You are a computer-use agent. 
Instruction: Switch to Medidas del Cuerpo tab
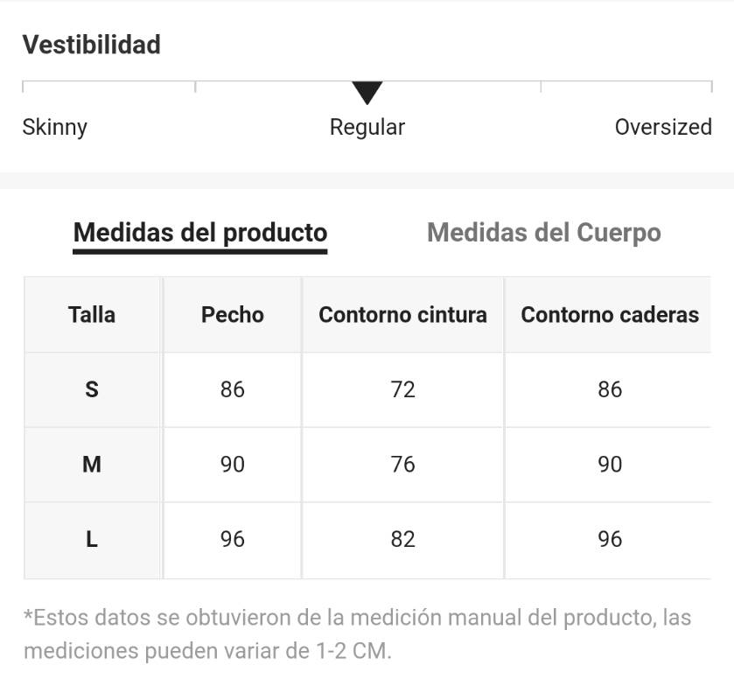(x=544, y=233)
